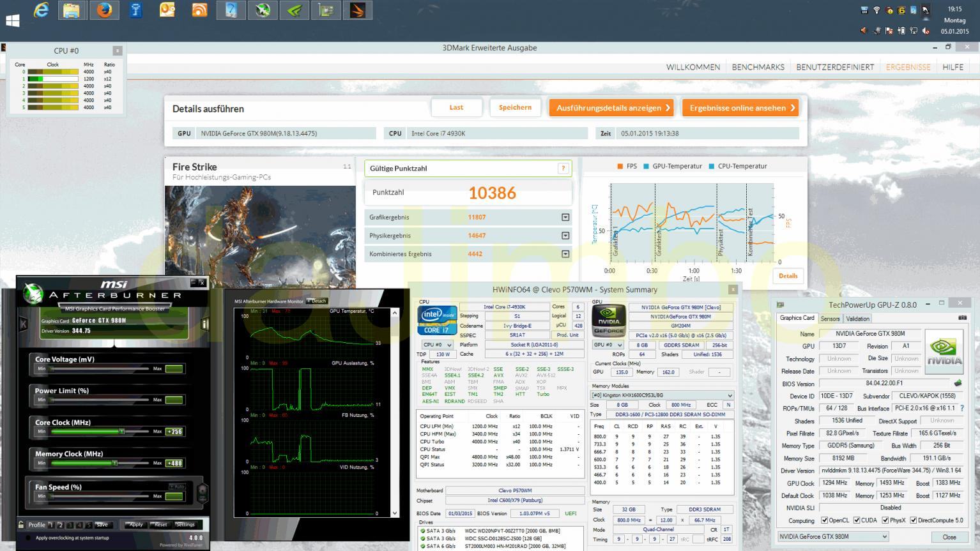This screenshot has height=551, width=980.
Task: Click the Memory Clock slider handle
Action: 114,464
